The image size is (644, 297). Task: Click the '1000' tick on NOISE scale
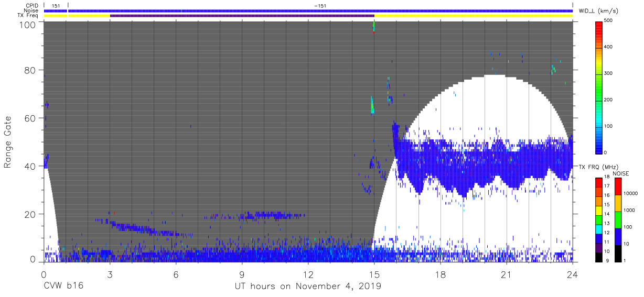tap(629, 211)
